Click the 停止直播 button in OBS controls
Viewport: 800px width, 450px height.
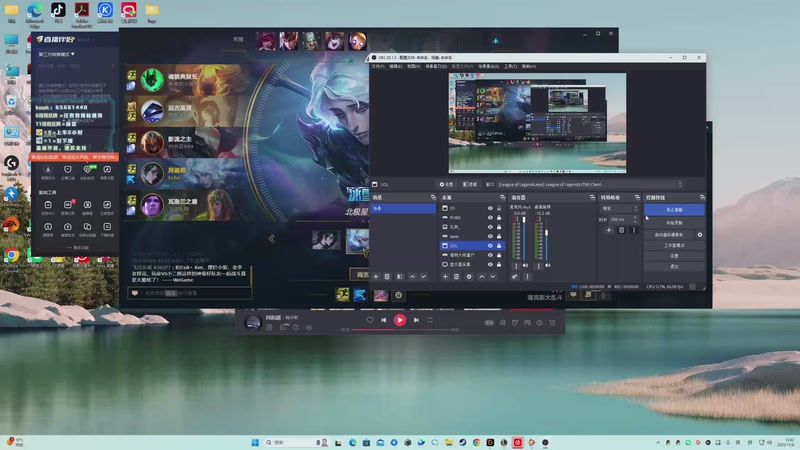(x=674, y=210)
